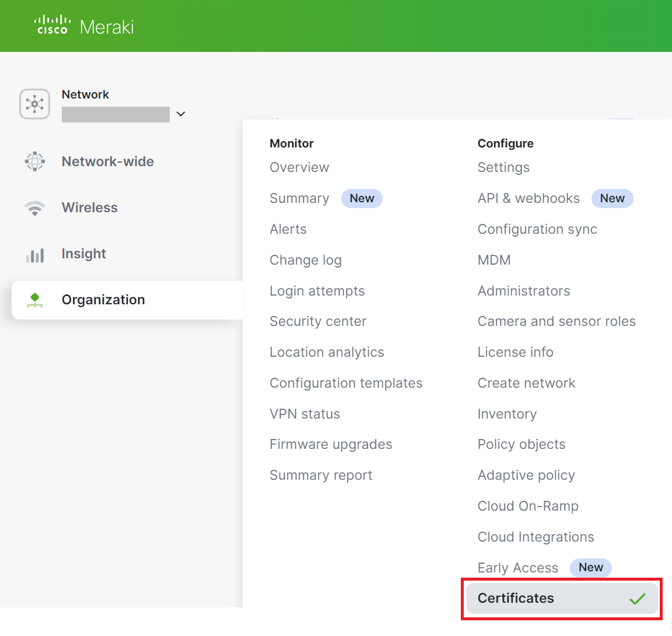
Task: Click the green checkmark beside Certificates
Action: coord(637,599)
